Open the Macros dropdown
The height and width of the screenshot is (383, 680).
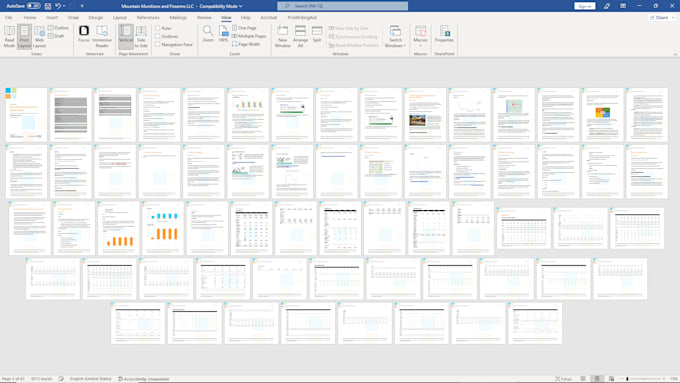click(420, 36)
